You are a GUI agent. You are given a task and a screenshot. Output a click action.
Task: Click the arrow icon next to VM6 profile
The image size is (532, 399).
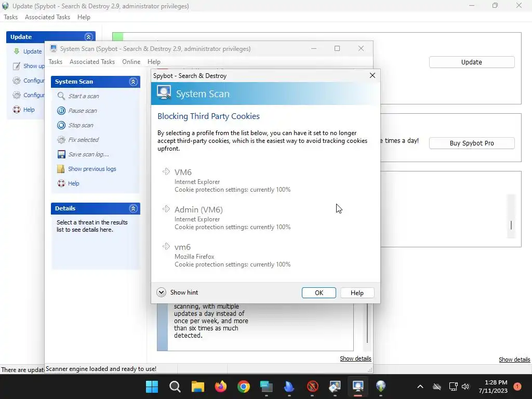pyautogui.click(x=166, y=171)
